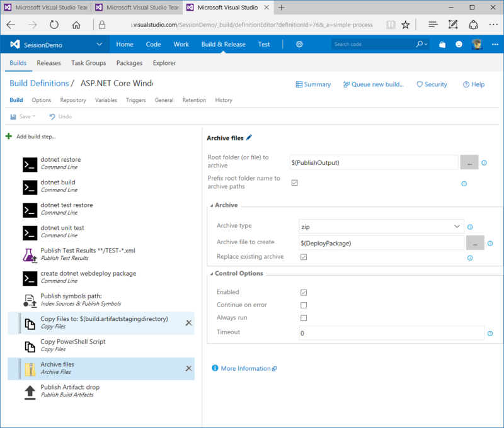Click the browser web note icon

(453, 25)
